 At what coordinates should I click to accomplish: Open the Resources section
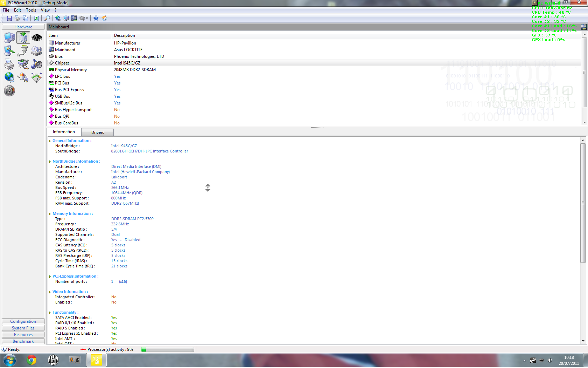click(23, 335)
